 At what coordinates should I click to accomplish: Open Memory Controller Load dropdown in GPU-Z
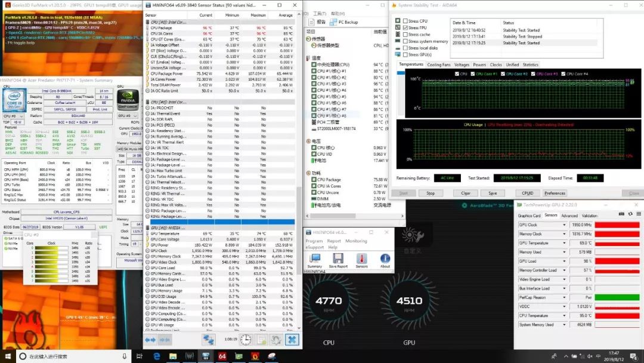564,270
